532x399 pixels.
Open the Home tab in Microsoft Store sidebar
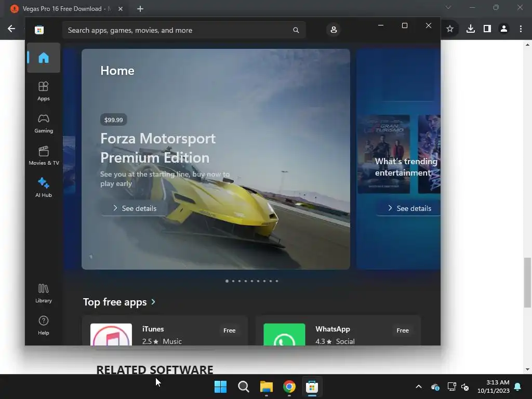[44, 58]
